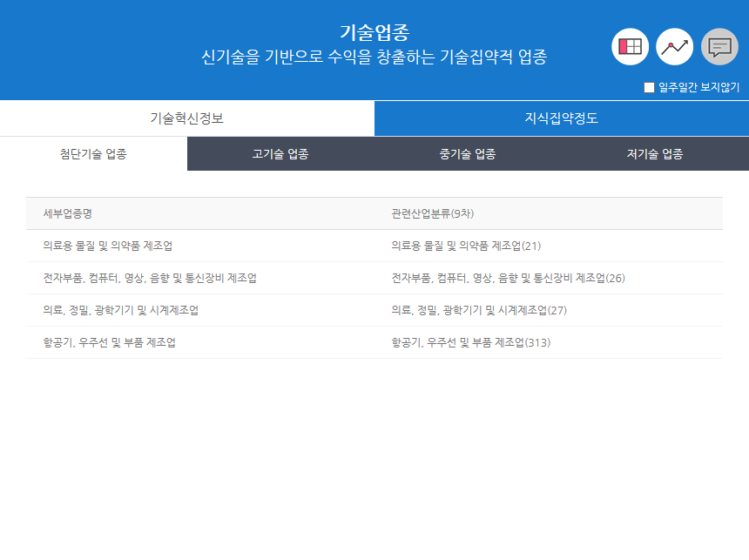Image resolution: width=749 pixels, height=560 pixels.
Task: Click the 첨단기술 업종 tab
Action: click(x=93, y=153)
